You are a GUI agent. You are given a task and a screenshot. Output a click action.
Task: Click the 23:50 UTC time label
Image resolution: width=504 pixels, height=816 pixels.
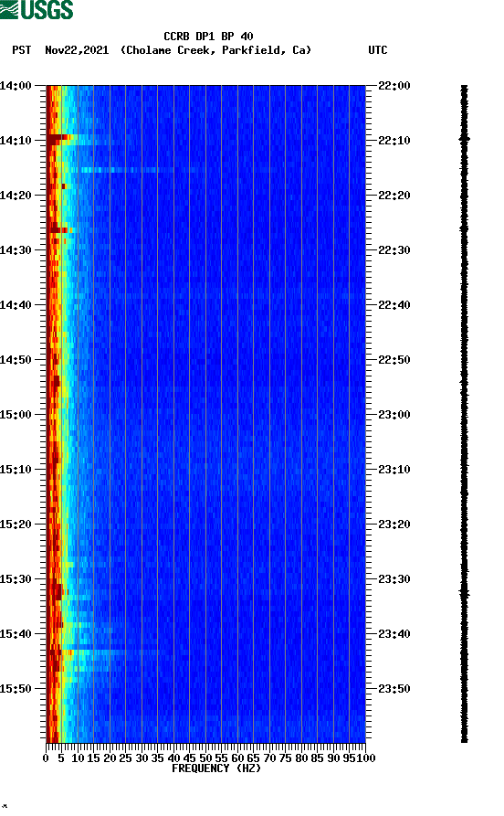[x=394, y=689]
